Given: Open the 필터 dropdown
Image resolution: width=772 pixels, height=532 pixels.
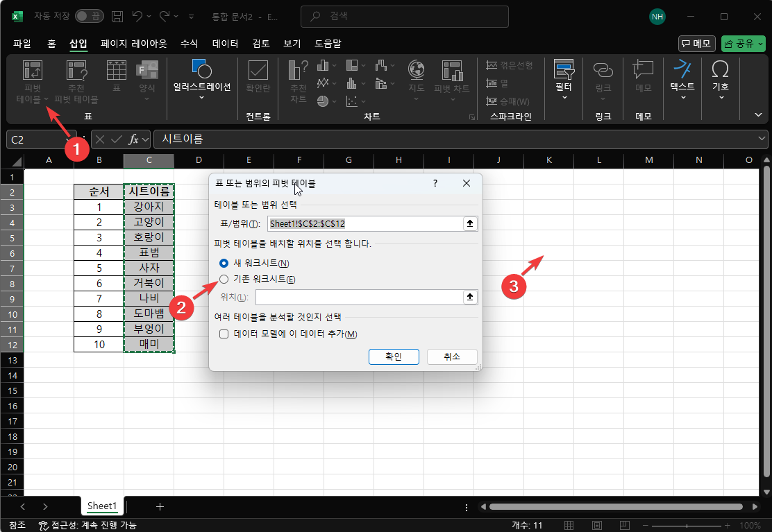Looking at the screenshot, I should pos(563,82).
